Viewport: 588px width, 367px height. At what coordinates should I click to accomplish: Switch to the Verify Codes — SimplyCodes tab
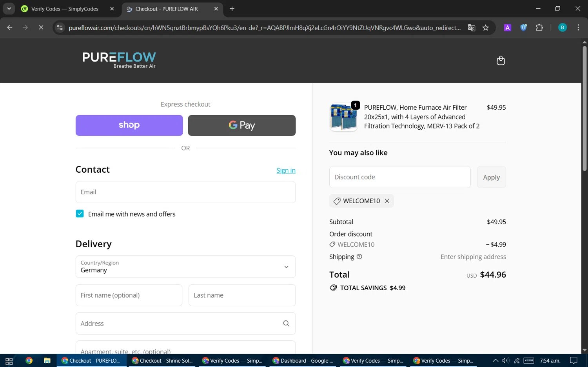pos(65,9)
